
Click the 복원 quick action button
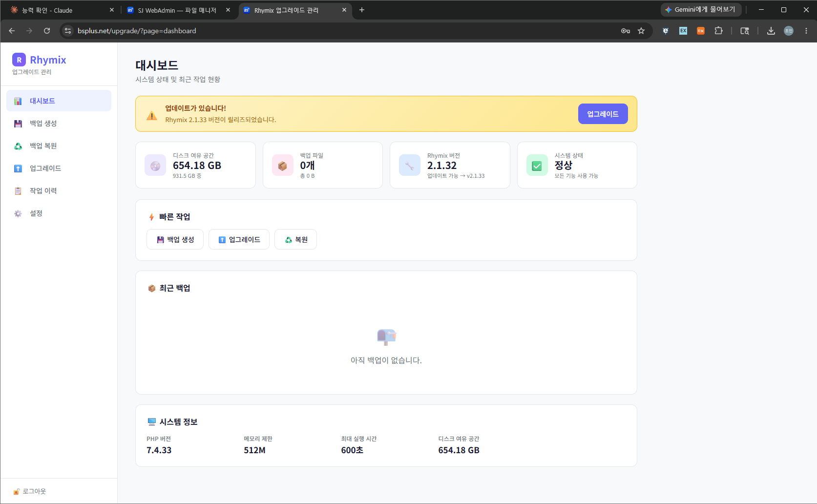click(x=295, y=239)
